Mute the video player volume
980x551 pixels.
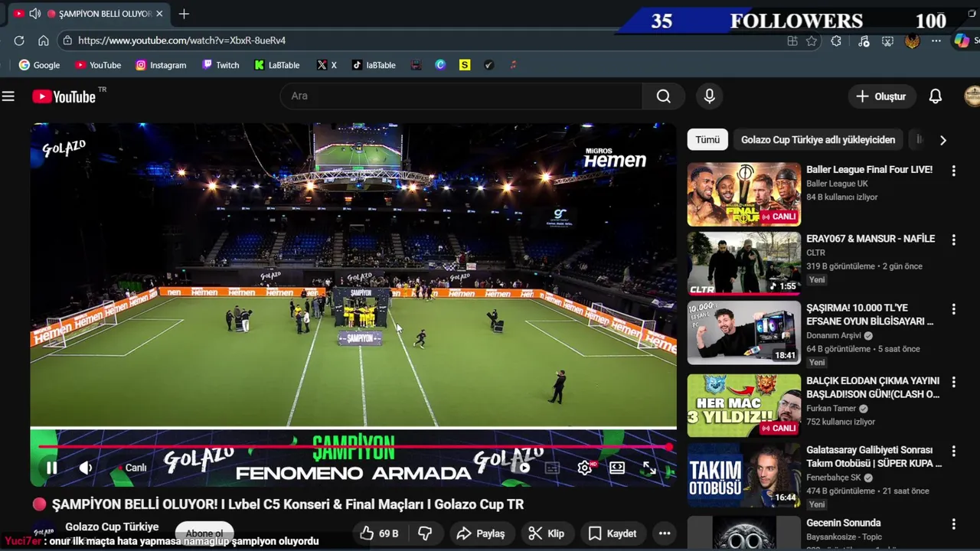pyautogui.click(x=86, y=468)
